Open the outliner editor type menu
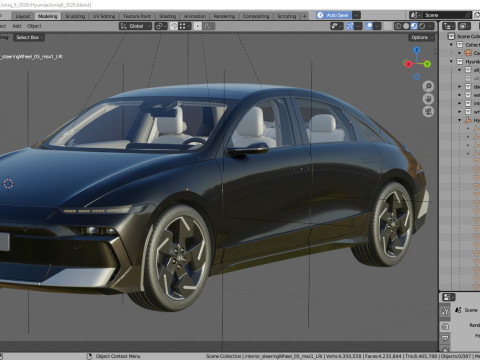This screenshot has height=360, width=480. pyautogui.click(x=448, y=26)
